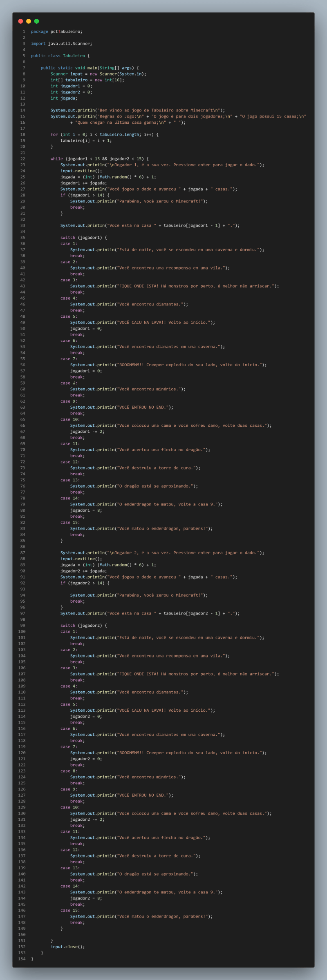
Task: Click line number 35 in the gutter
Action: pos(23,238)
